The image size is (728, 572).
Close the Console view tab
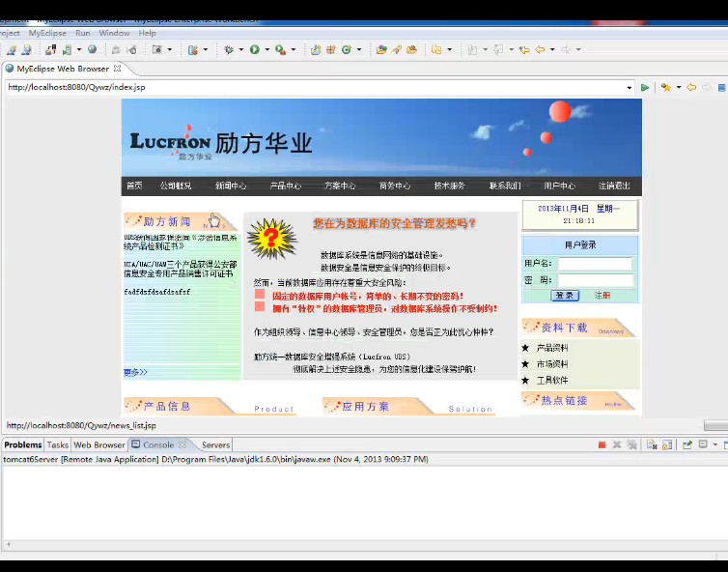[182, 444]
